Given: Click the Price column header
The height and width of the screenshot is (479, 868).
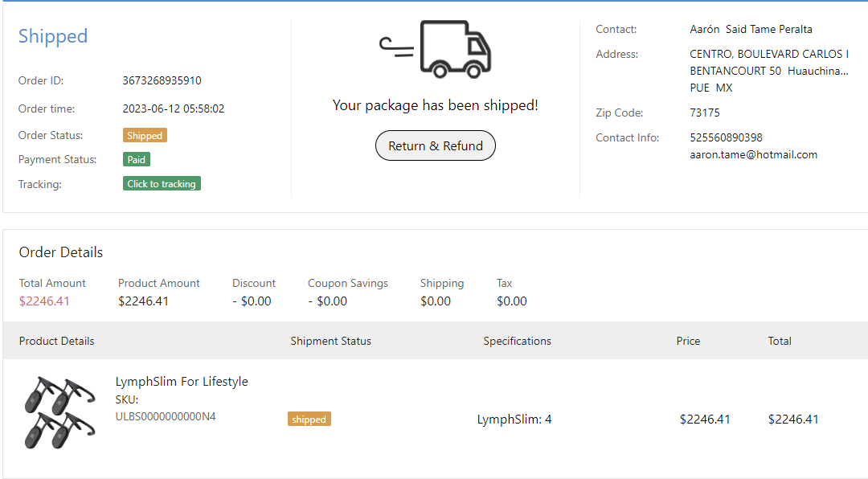Looking at the screenshot, I should pos(688,341).
